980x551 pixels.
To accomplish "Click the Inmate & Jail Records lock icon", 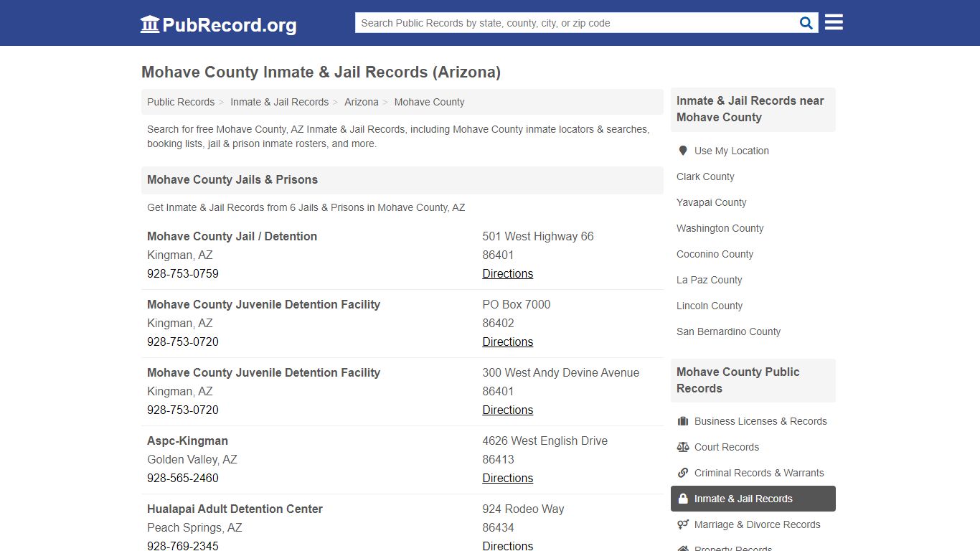I will coord(683,499).
